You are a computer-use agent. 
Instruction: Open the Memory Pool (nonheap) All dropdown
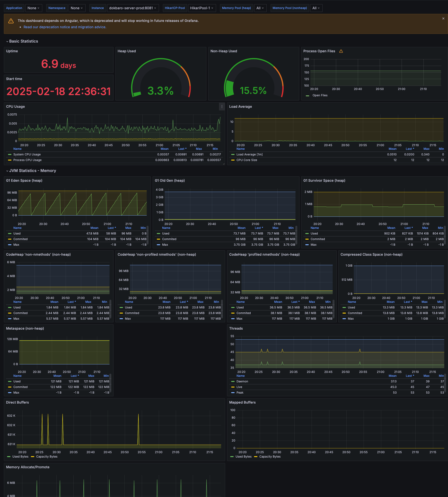coord(316,8)
